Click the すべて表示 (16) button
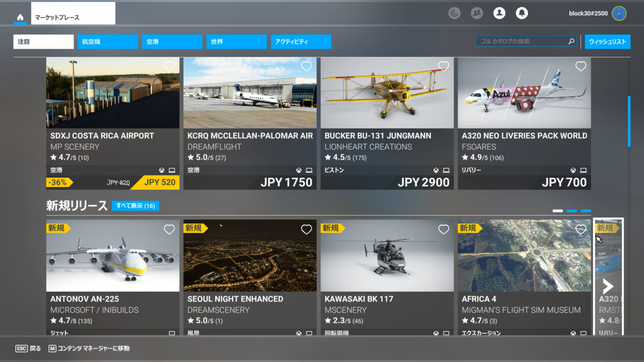Image resolution: width=644 pixels, height=362 pixels. [135, 206]
